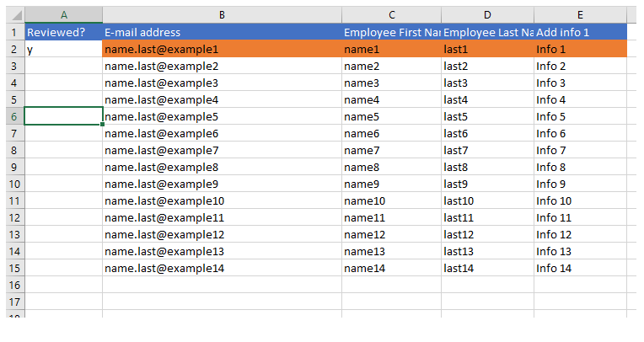Select the cell containing last10

487,200
